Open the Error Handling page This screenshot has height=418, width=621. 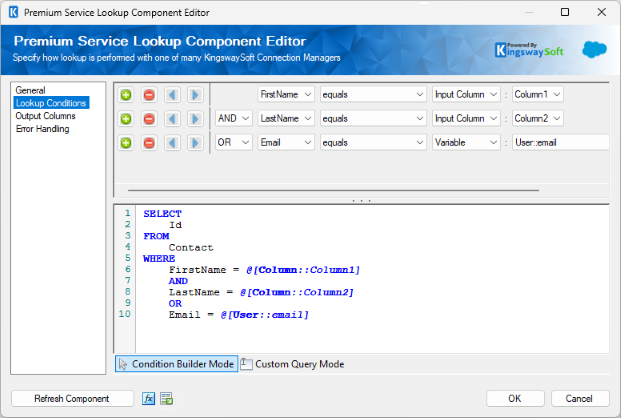(x=43, y=129)
